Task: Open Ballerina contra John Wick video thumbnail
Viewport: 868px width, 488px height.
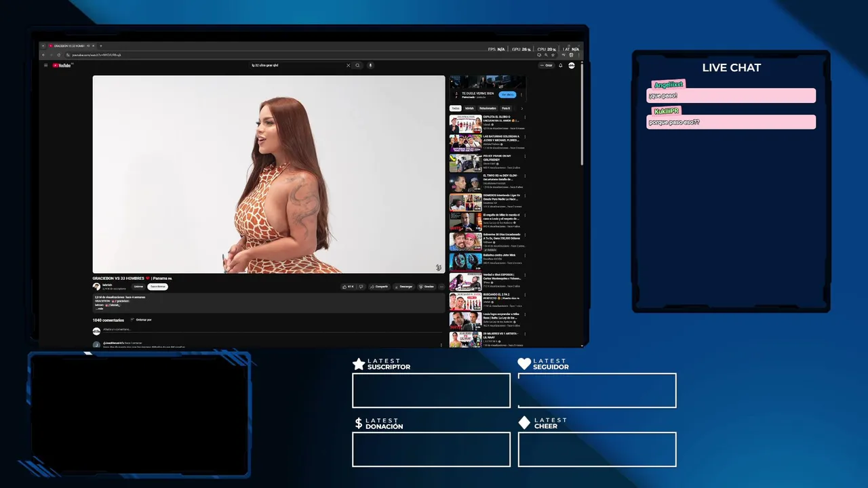Action: (465, 261)
